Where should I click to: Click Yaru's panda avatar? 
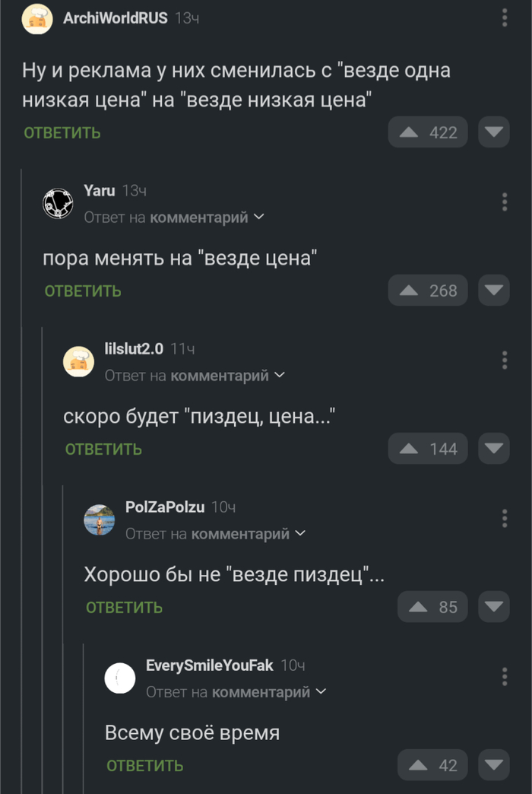57,202
